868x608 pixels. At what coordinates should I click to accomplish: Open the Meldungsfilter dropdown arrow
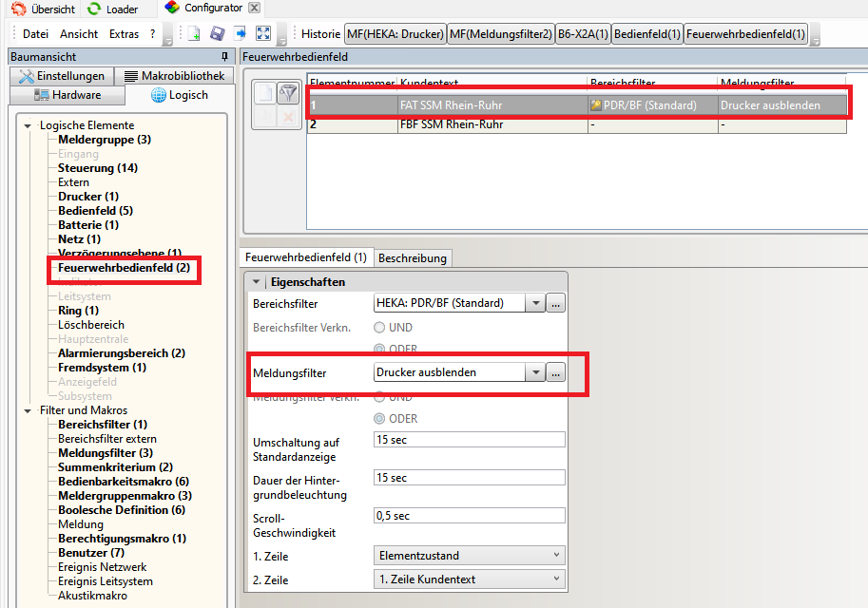click(x=535, y=372)
